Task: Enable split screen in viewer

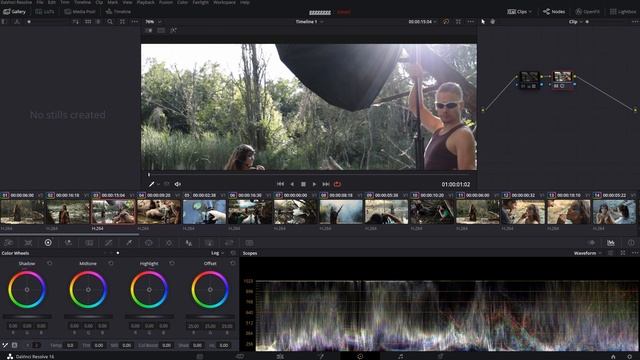Action: 161,30
